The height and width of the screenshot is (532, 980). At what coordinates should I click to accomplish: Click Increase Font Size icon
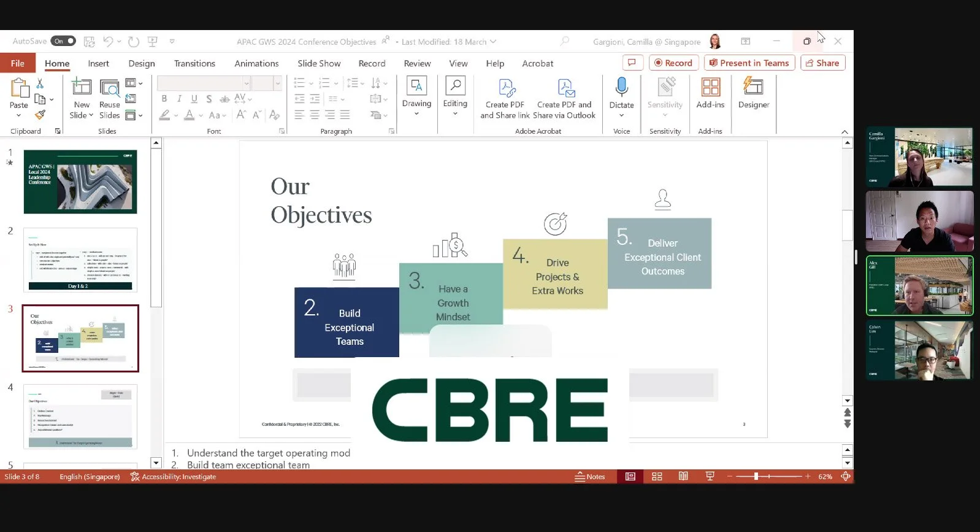[x=241, y=115]
